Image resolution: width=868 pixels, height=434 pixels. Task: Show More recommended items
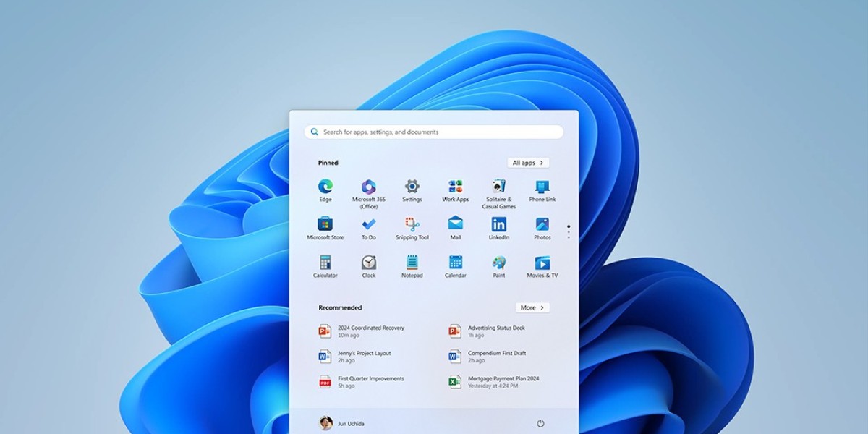[x=532, y=307]
